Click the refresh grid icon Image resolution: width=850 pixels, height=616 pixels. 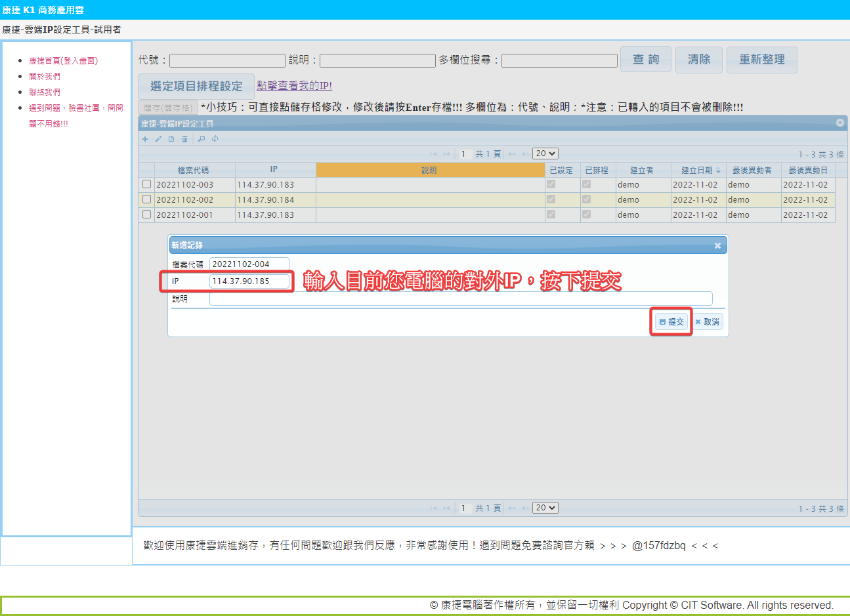[215, 139]
